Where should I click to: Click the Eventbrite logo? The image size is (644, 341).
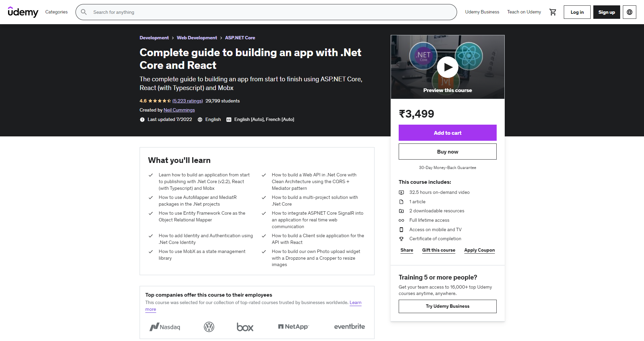pos(349,327)
